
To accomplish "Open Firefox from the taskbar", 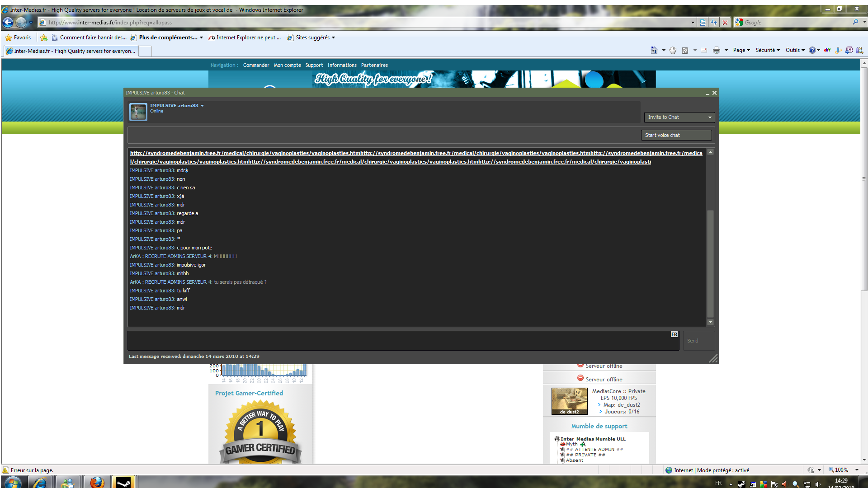I will click(x=96, y=482).
